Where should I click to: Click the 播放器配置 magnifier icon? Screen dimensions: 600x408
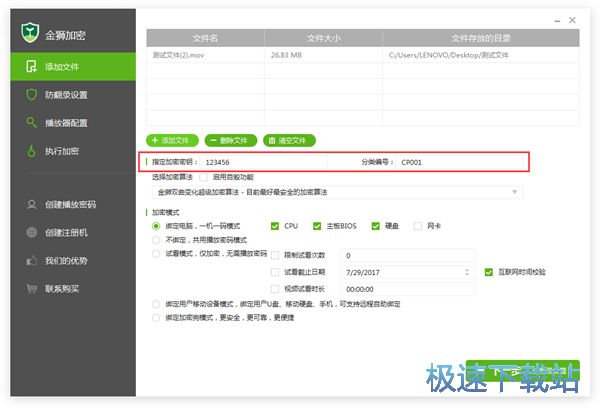[32, 123]
